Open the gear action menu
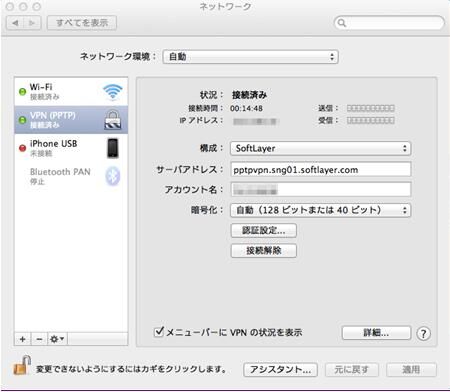This screenshot has height=392, width=450. point(57,339)
